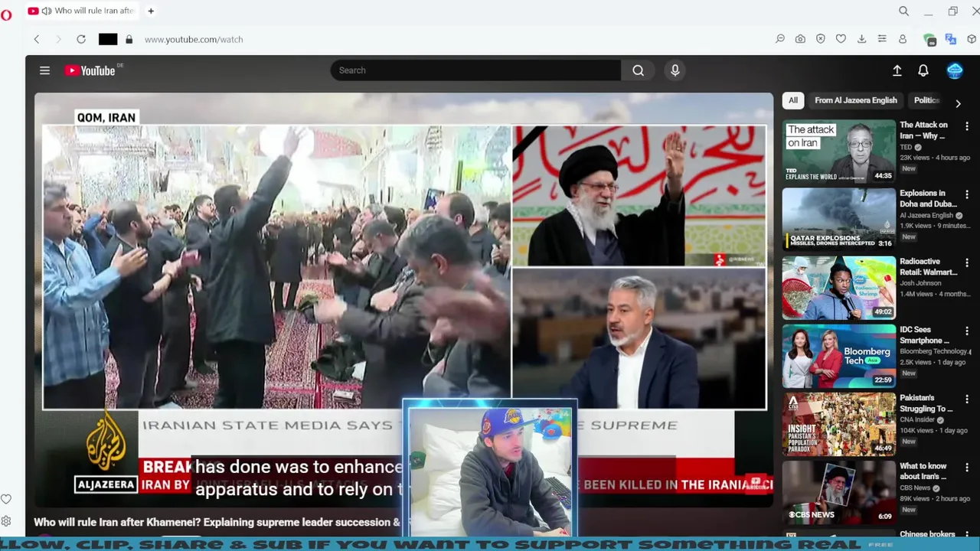This screenshot has height=551, width=980.
Task: Go back with browser back arrow
Action: pyautogui.click(x=36, y=39)
